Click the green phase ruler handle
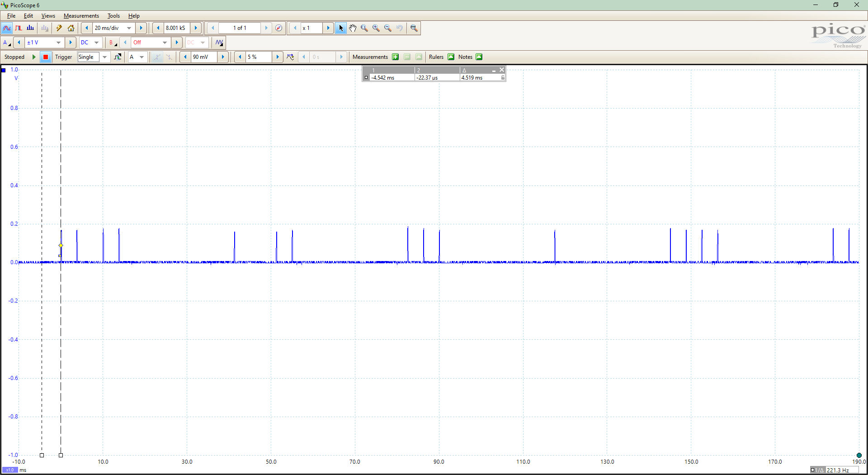This screenshot has height=475, width=868. coord(859,456)
